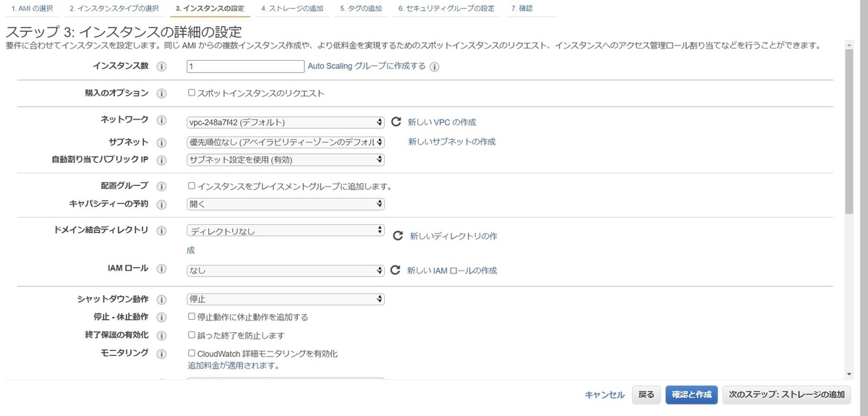Viewport: 868px width, 416px height.
Task: Show info for 配置グループ
Action: tap(162, 186)
